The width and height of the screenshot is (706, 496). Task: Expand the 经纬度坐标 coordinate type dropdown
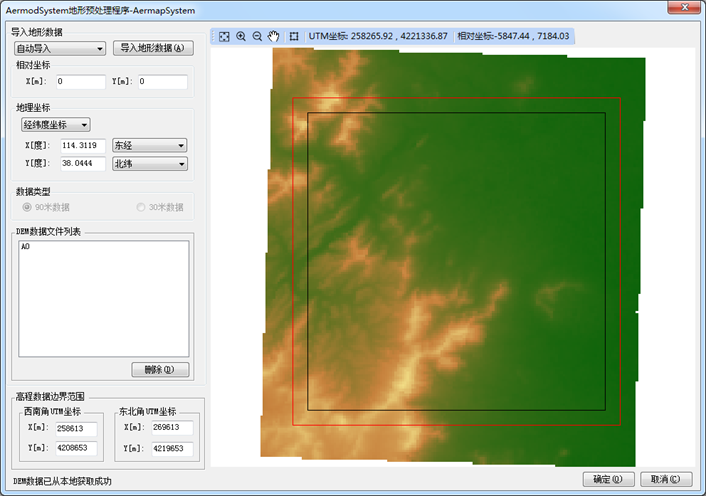(55, 125)
